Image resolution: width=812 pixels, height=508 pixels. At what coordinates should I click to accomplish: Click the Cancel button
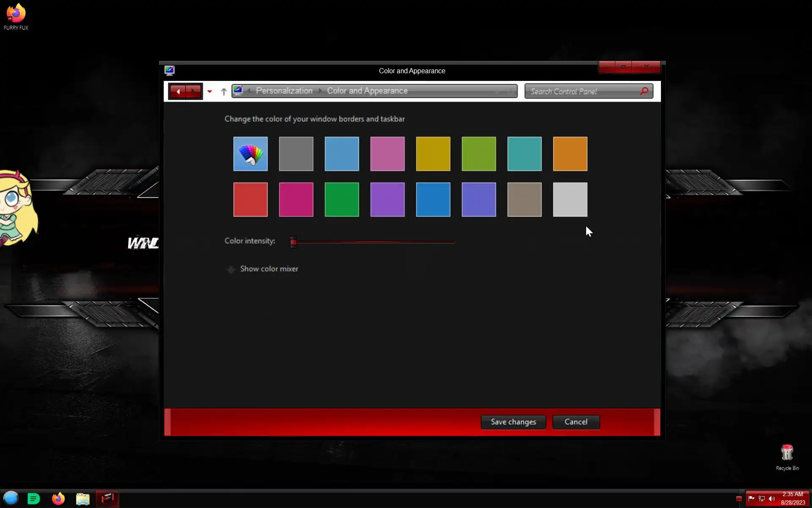click(x=576, y=422)
